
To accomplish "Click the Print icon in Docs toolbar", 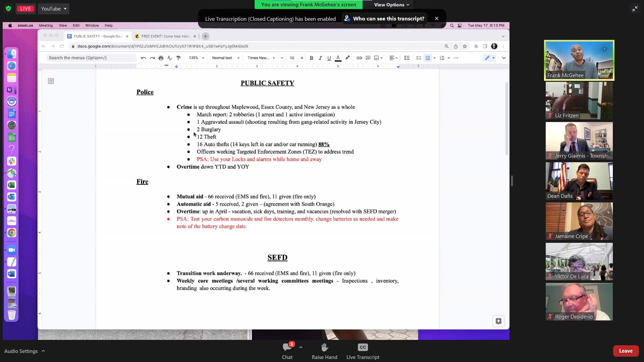I will [x=161, y=58].
